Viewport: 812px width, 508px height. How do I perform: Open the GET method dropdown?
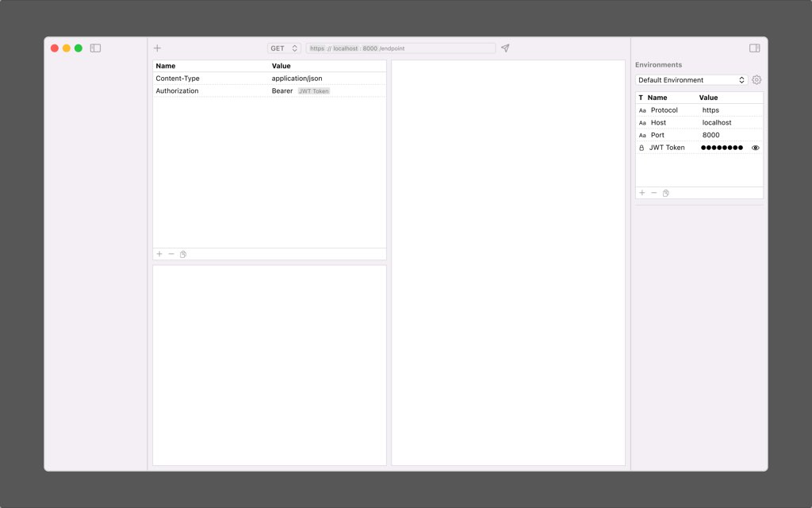tap(285, 48)
